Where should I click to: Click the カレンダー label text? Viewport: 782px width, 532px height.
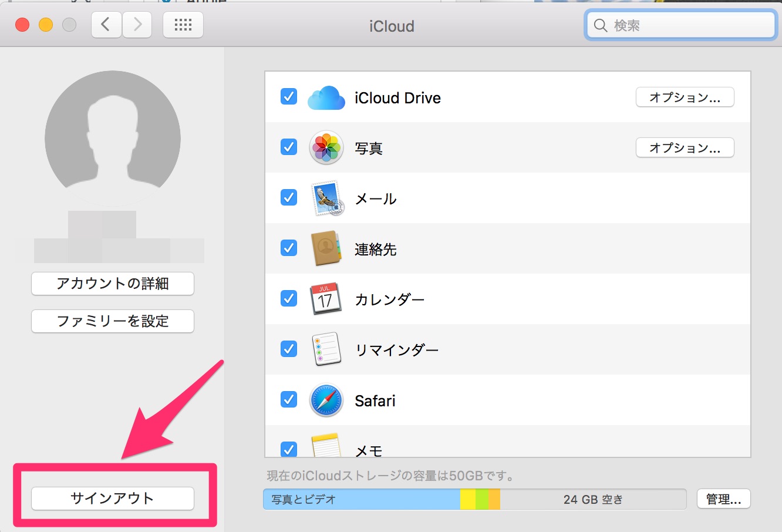[390, 300]
